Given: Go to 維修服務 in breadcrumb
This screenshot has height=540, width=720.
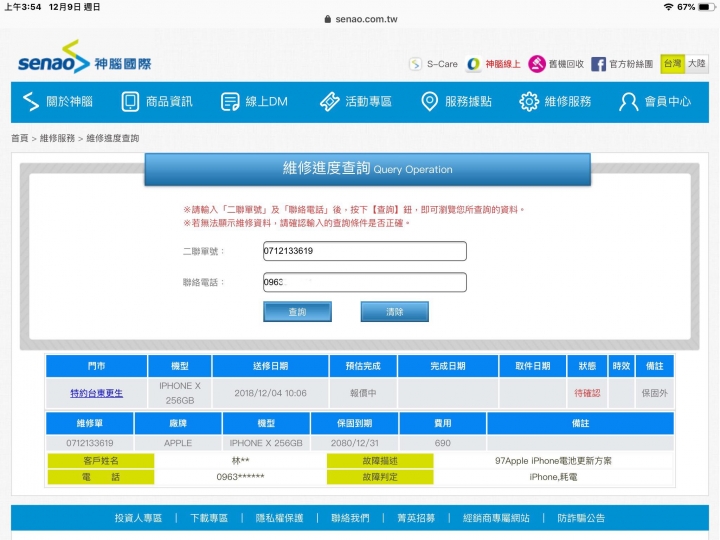Looking at the screenshot, I should 57,138.
